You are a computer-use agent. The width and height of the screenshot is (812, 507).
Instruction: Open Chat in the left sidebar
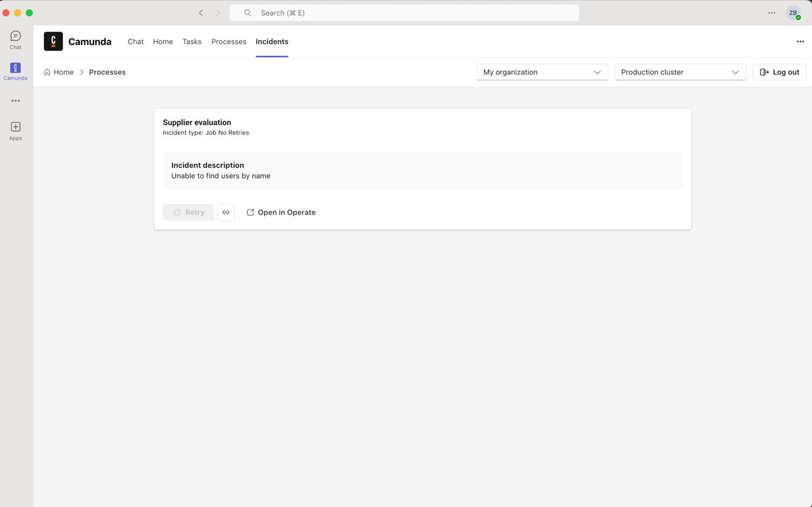click(x=15, y=40)
